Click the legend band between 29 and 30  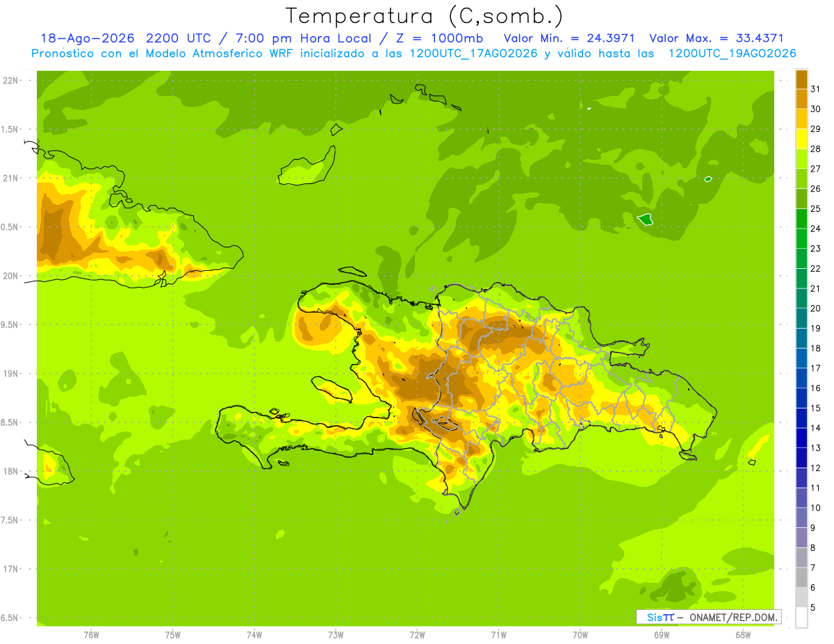pos(801,119)
